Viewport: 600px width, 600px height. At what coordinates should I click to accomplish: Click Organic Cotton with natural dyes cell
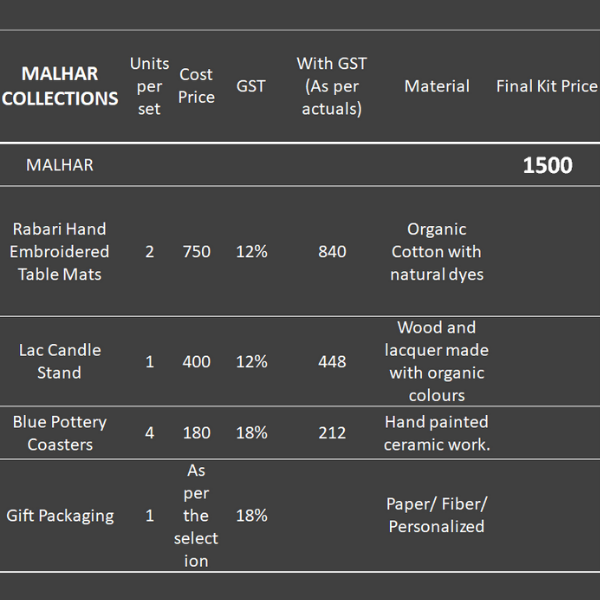[x=437, y=251]
